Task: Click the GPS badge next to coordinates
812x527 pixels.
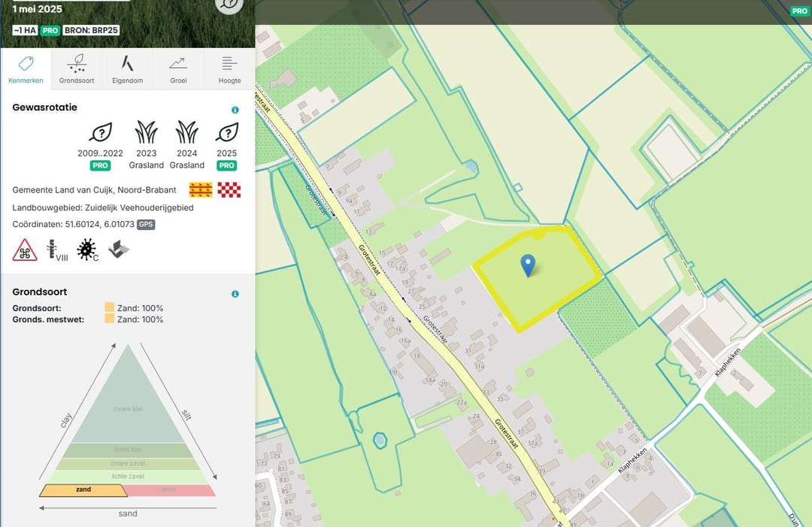Action: pyautogui.click(x=146, y=225)
